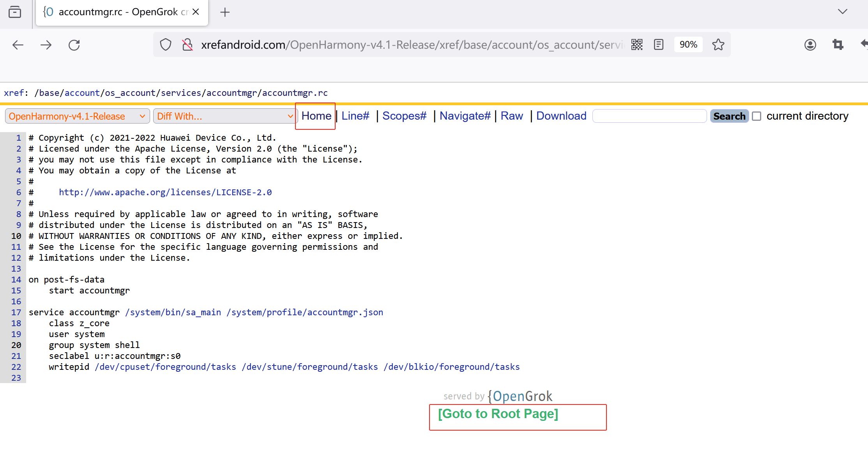Jump to line number 10
Image resolution: width=868 pixels, height=461 pixels.
pyautogui.click(x=16, y=236)
